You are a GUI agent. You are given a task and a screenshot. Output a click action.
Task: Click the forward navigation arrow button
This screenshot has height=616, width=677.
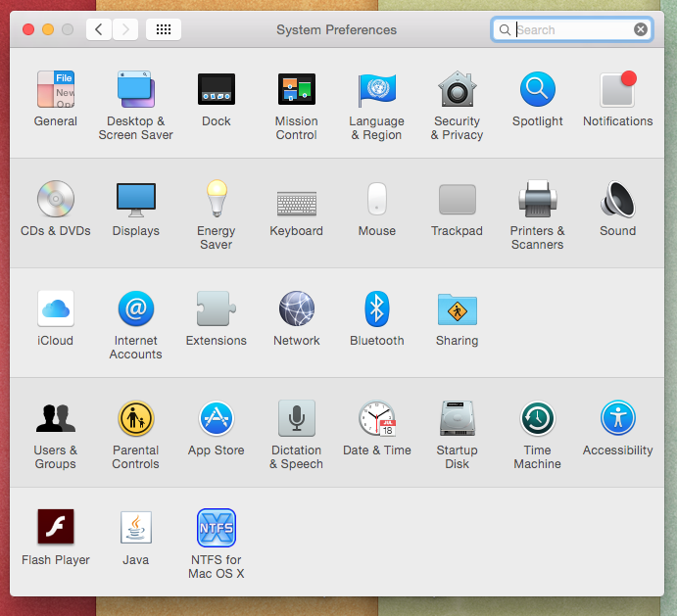click(125, 29)
